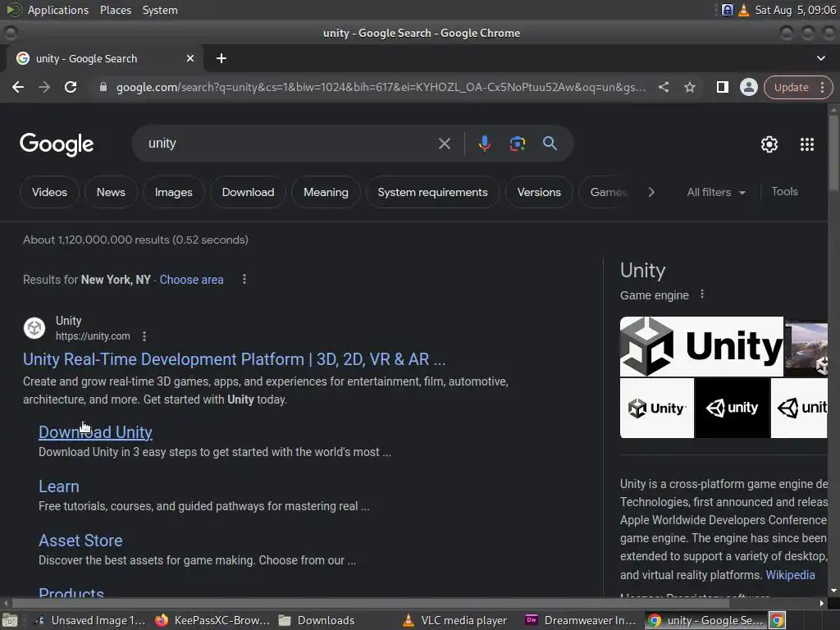Share this page from the address bar
This screenshot has height=630, width=840.
pos(663,87)
